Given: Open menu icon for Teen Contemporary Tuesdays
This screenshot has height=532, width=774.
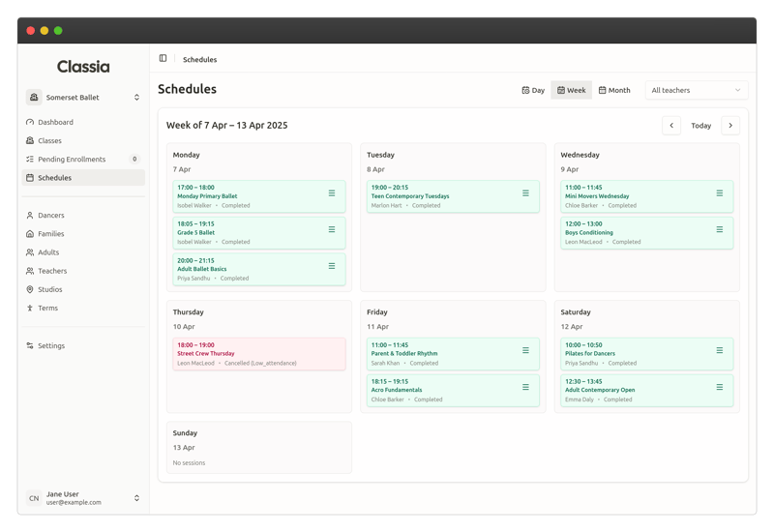Looking at the screenshot, I should point(525,192).
